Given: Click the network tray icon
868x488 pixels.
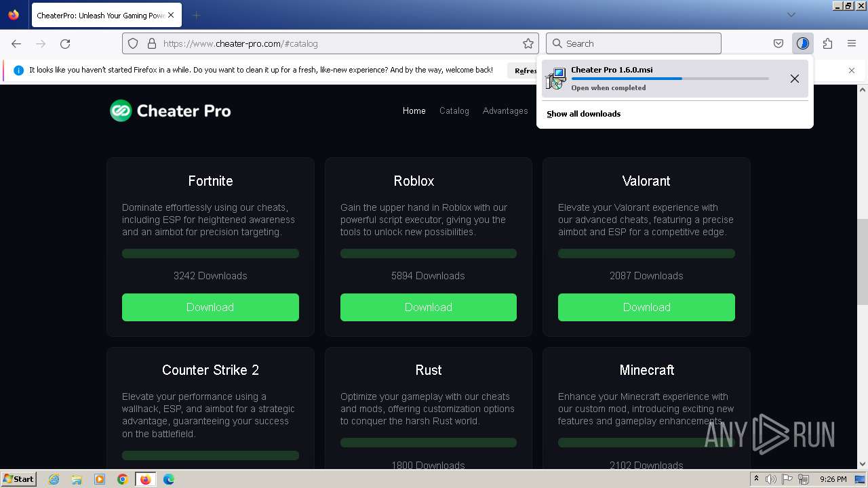Looking at the screenshot, I should pyautogui.click(x=804, y=479).
